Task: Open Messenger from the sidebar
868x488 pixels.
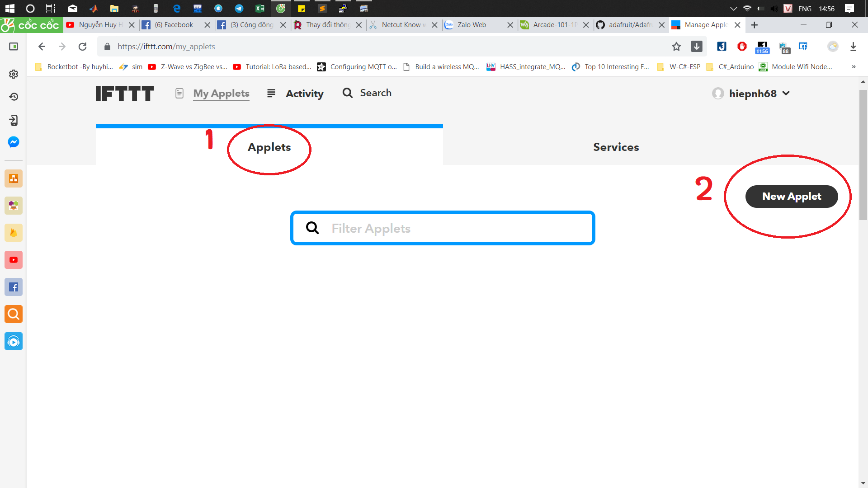Action: [14, 142]
